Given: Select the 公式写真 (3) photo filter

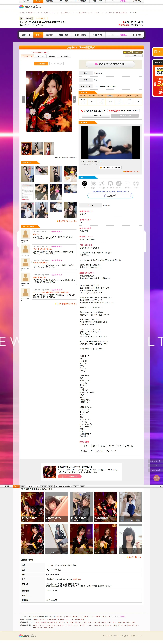Looking at the screenshot, I should tap(41, 64).
